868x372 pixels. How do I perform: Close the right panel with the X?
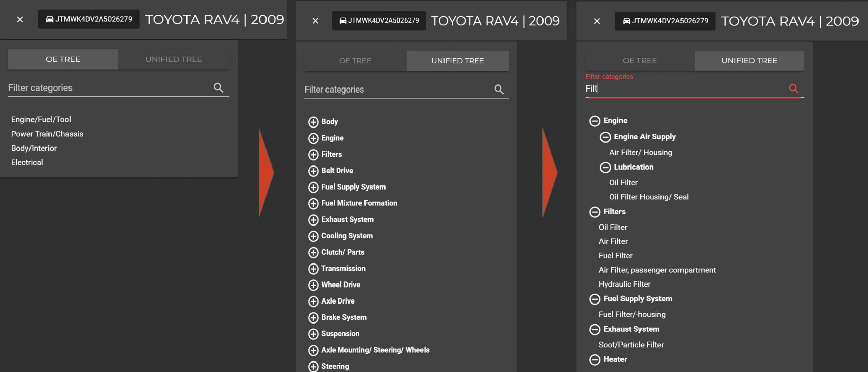597,21
